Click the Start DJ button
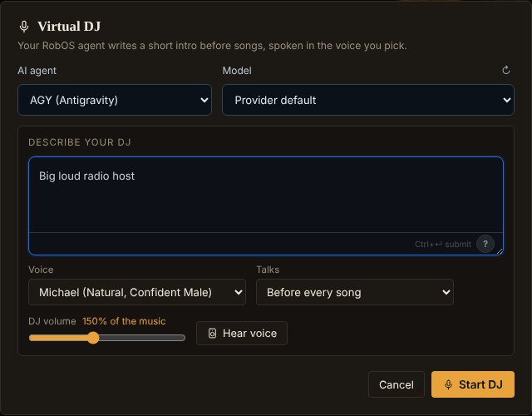 [x=473, y=384]
